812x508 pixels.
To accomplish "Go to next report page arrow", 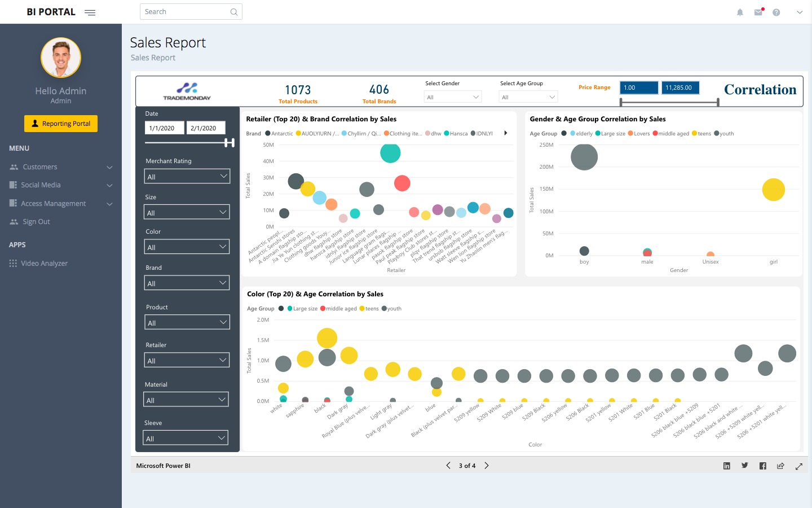I will click(487, 466).
